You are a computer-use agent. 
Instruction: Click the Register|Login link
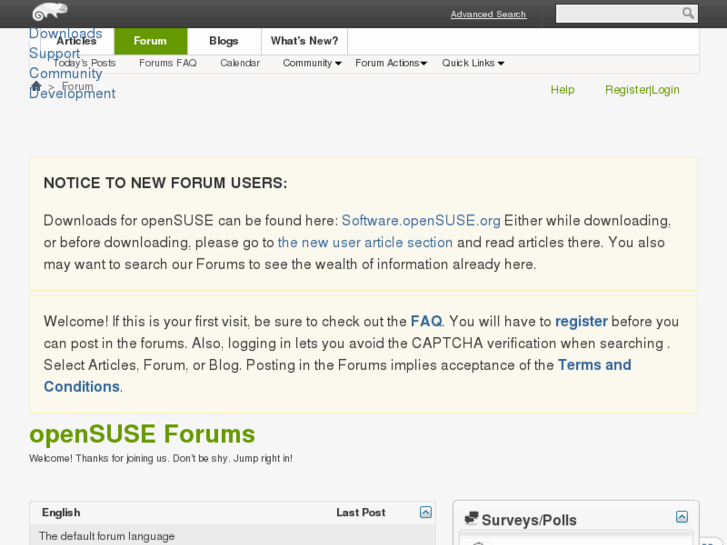(642, 90)
